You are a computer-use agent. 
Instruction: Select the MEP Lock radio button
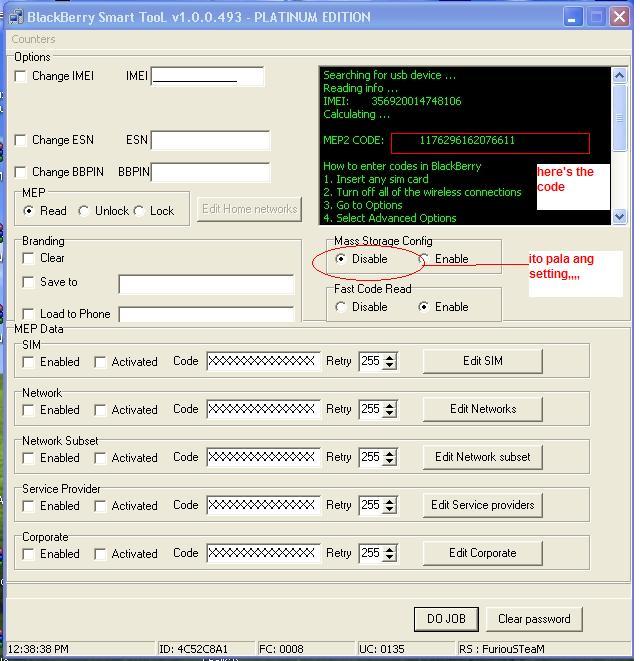139,210
